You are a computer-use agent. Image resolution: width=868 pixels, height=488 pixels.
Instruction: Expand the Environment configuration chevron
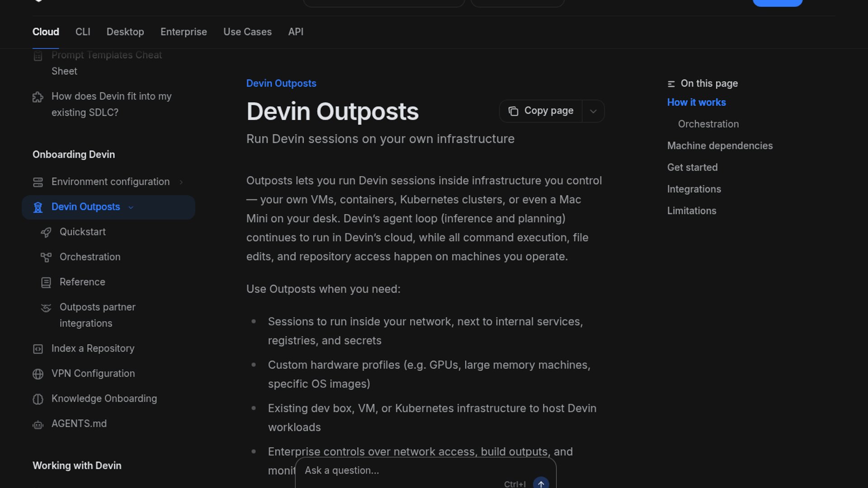[181, 182]
